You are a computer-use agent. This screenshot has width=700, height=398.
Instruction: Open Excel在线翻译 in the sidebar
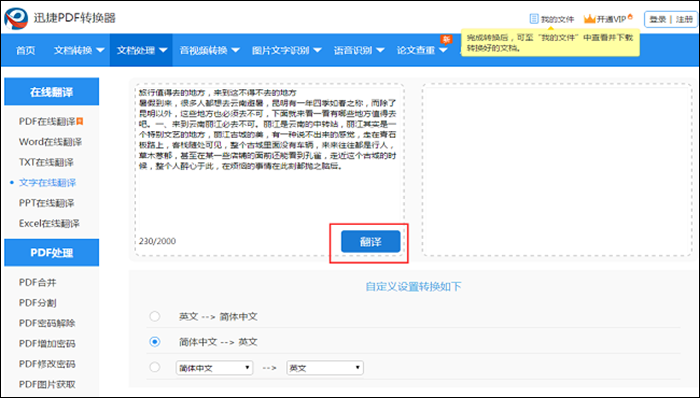pos(49,223)
